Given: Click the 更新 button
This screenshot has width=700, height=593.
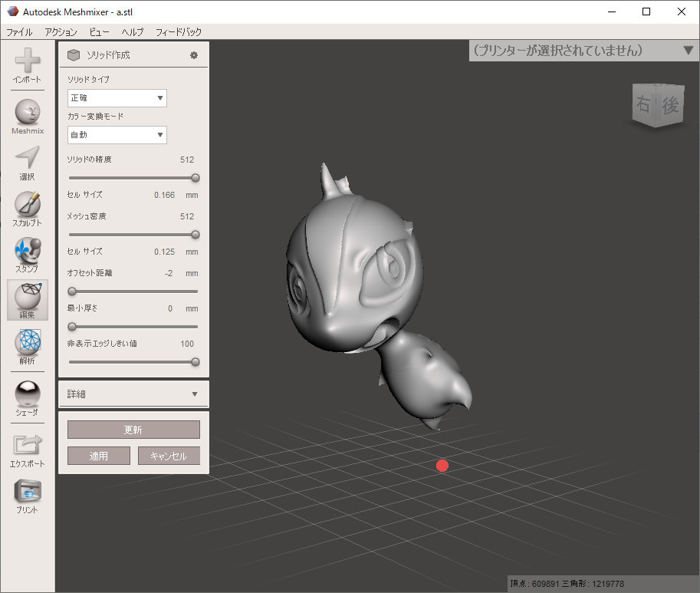Looking at the screenshot, I should pos(133,430).
